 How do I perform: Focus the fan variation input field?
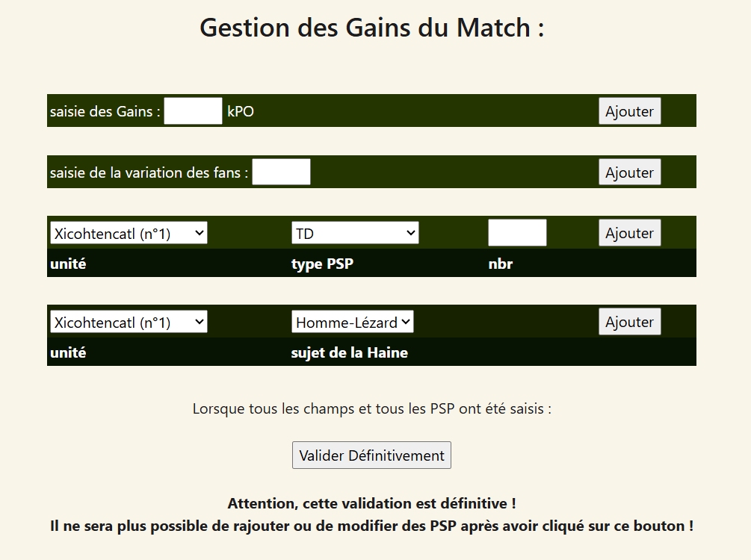(281, 172)
